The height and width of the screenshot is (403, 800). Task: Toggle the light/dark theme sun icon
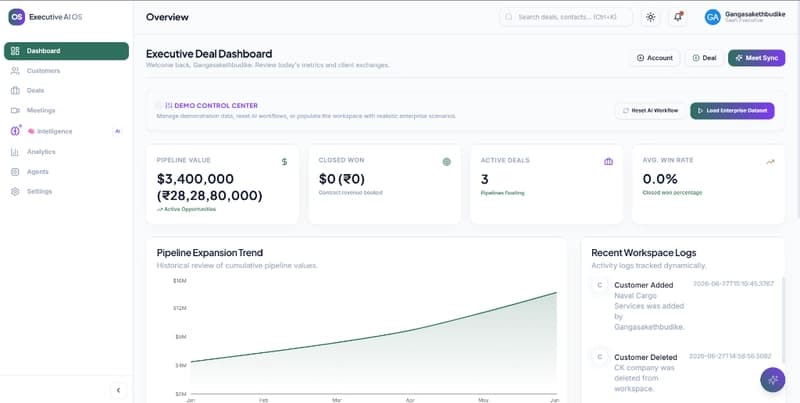(651, 17)
